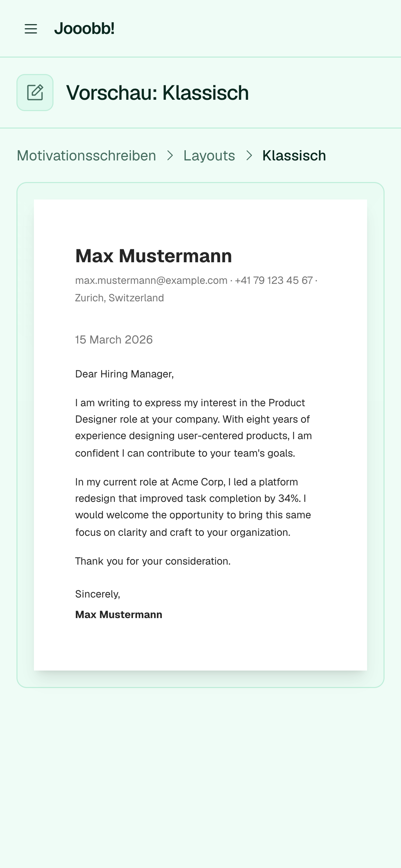This screenshot has height=868, width=401.
Task: Click the chevron after Motivationsschreiben
Action: click(170, 156)
